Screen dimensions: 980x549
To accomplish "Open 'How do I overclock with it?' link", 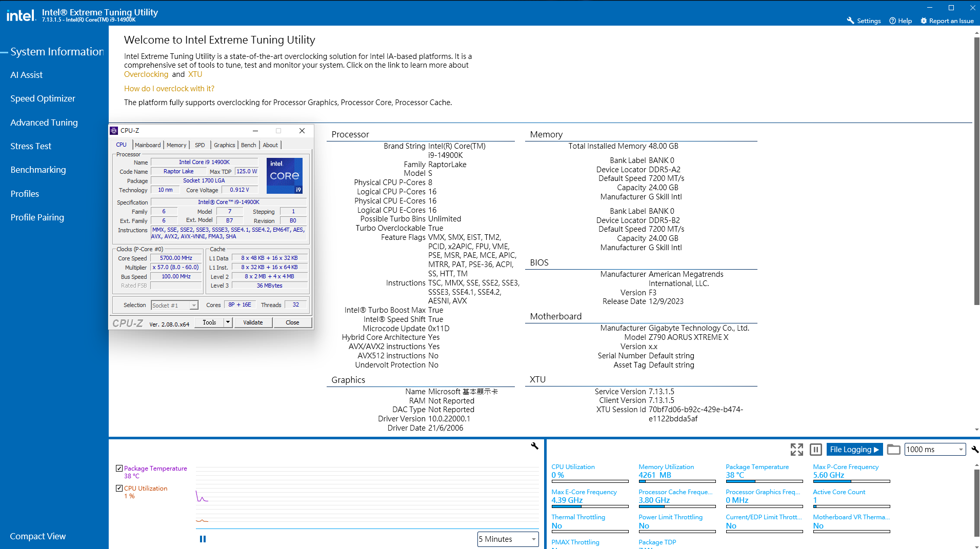I will 169,89.
